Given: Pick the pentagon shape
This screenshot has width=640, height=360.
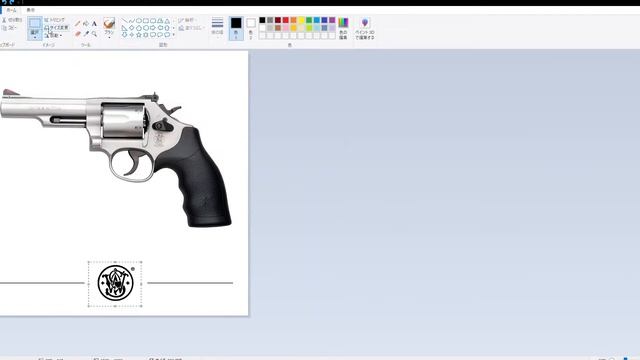Looking at the screenshot, I should (139, 28).
